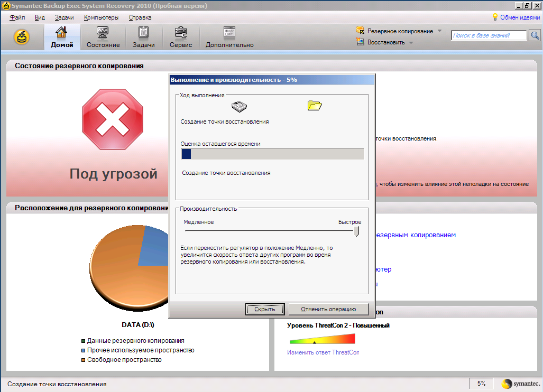
Task: Click the knowledge base search field
Action: [x=489, y=35]
